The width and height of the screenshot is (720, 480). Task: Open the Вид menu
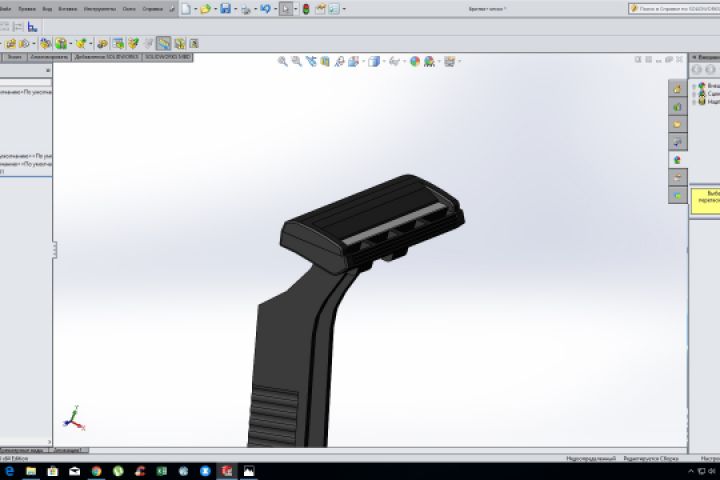point(47,9)
